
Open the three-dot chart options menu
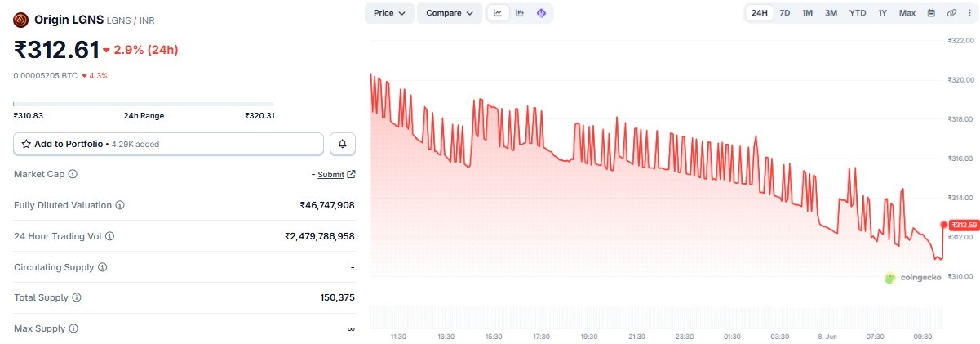click(x=969, y=13)
